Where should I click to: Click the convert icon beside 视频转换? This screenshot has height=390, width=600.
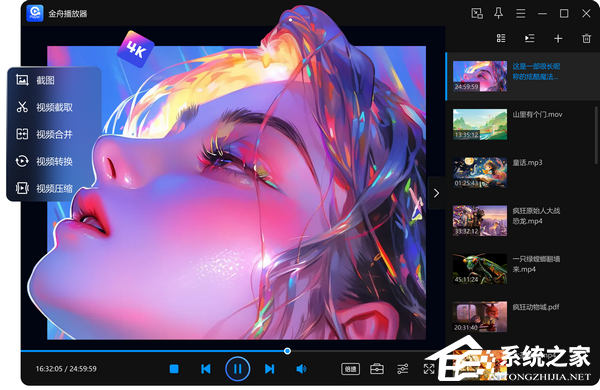(x=22, y=161)
